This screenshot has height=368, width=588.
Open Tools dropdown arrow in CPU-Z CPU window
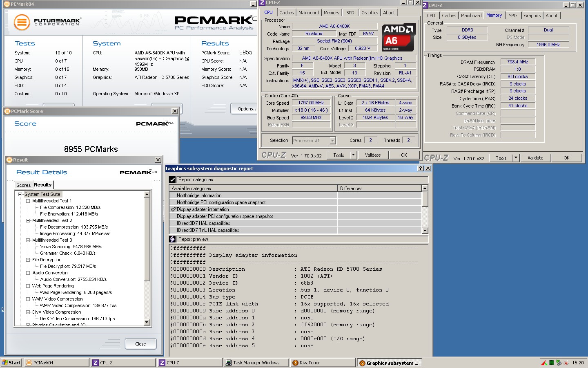click(x=353, y=155)
